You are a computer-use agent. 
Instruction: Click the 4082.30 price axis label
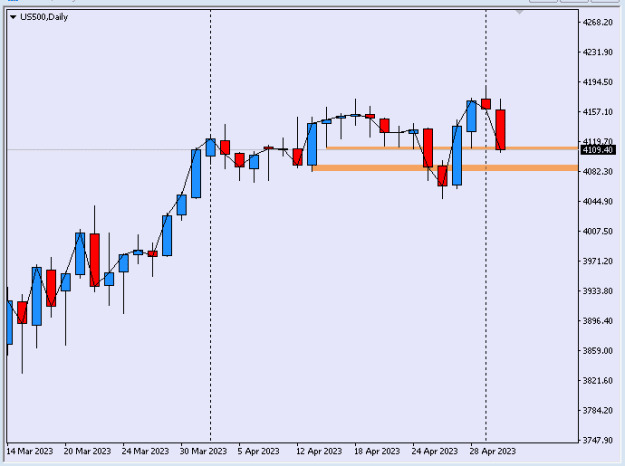tap(597, 172)
